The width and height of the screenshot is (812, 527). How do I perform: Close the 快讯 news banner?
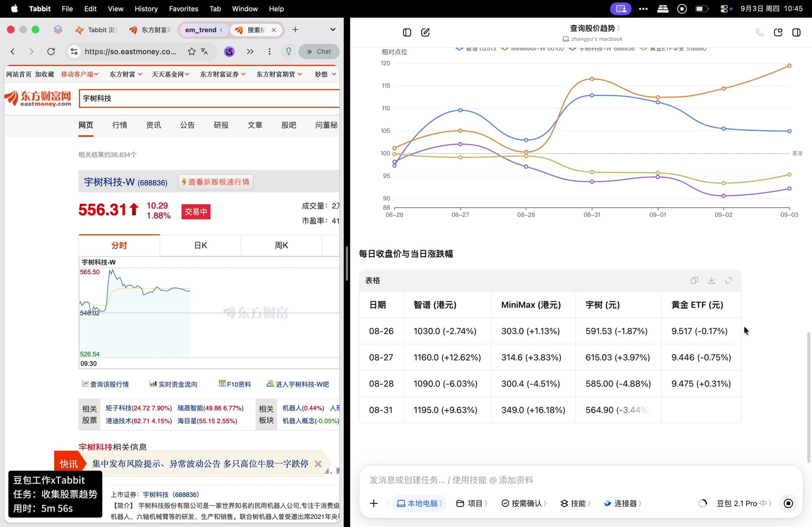(x=318, y=464)
